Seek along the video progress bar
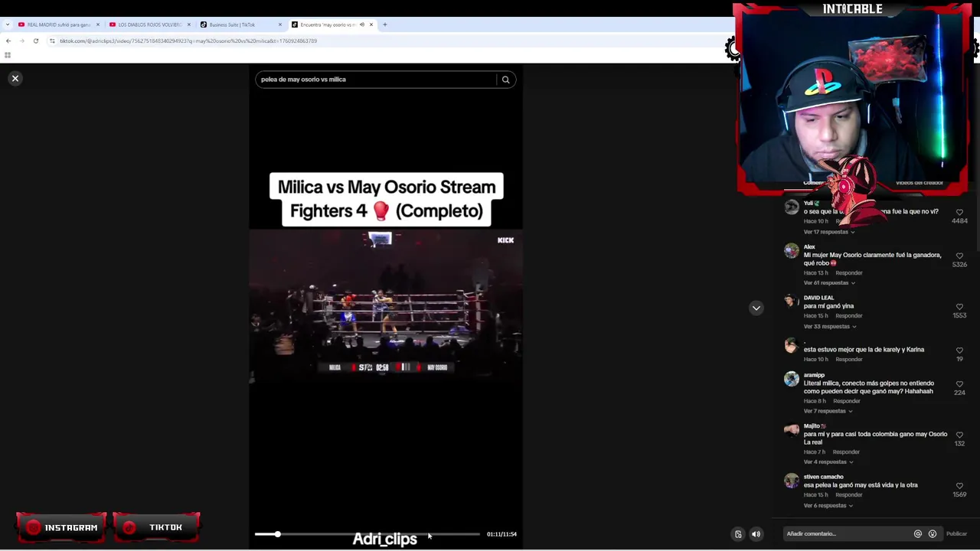 pos(367,534)
